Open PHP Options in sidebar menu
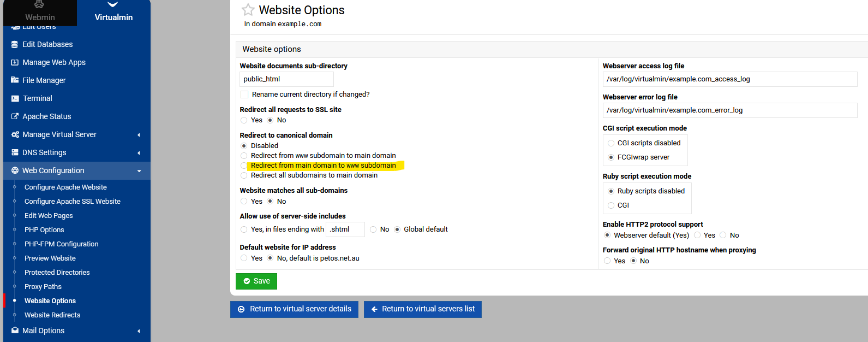This screenshot has width=868, height=342. pyautogui.click(x=44, y=230)
